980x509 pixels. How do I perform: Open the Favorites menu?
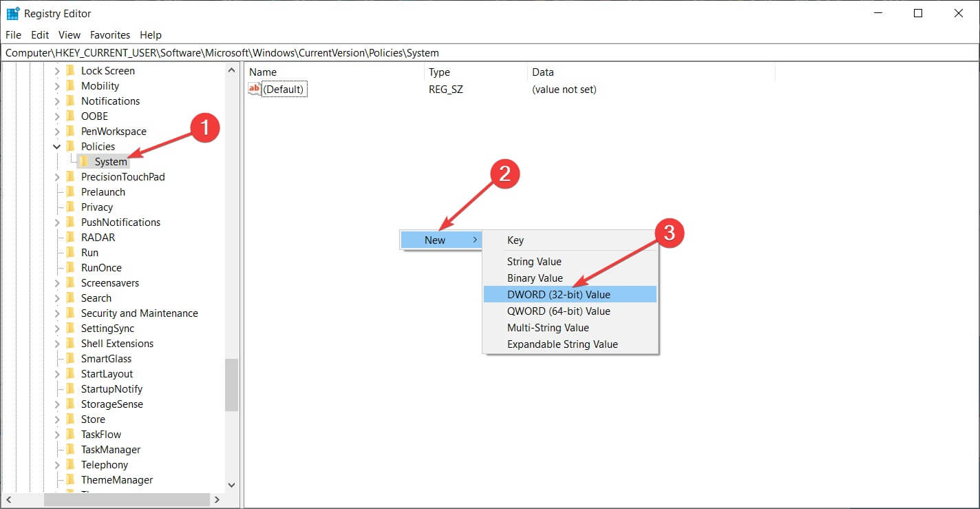tap(110, 34)
